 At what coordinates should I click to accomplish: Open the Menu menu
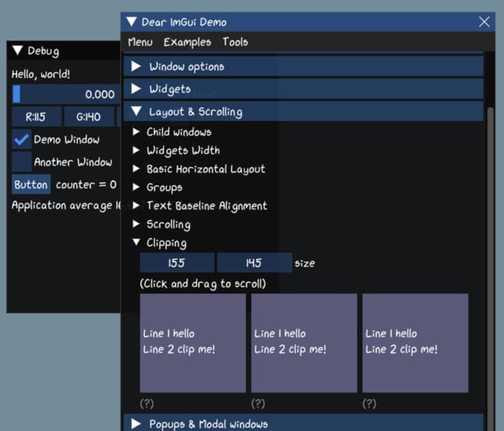click(140, 42)
